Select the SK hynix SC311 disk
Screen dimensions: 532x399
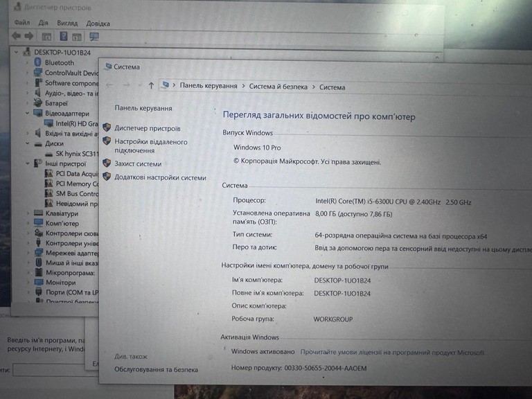pyautogui.click(x=77, y=154)
